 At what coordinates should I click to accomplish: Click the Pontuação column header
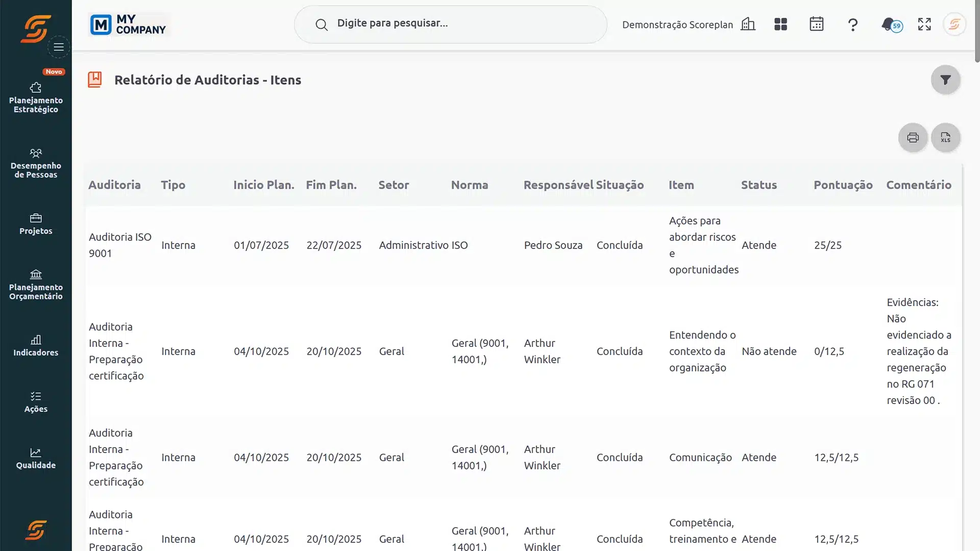point(843,185)
